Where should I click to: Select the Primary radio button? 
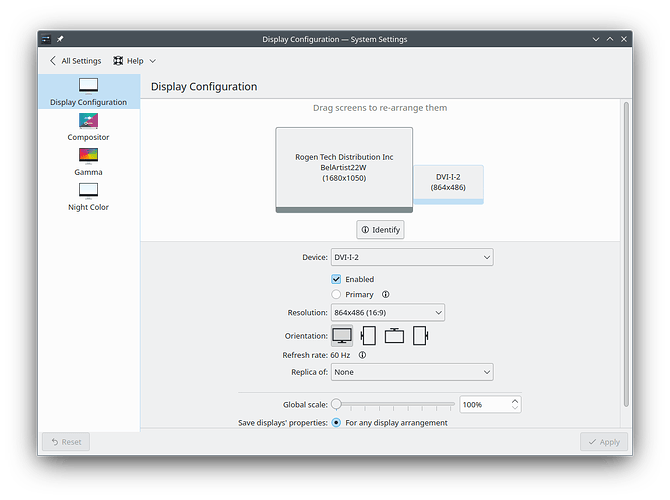[x=337, y=295]
